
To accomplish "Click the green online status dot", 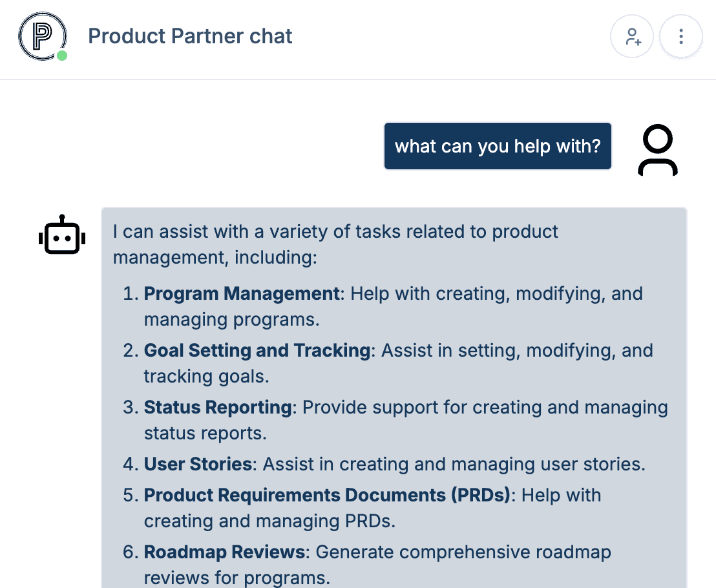I will [62, 56].
